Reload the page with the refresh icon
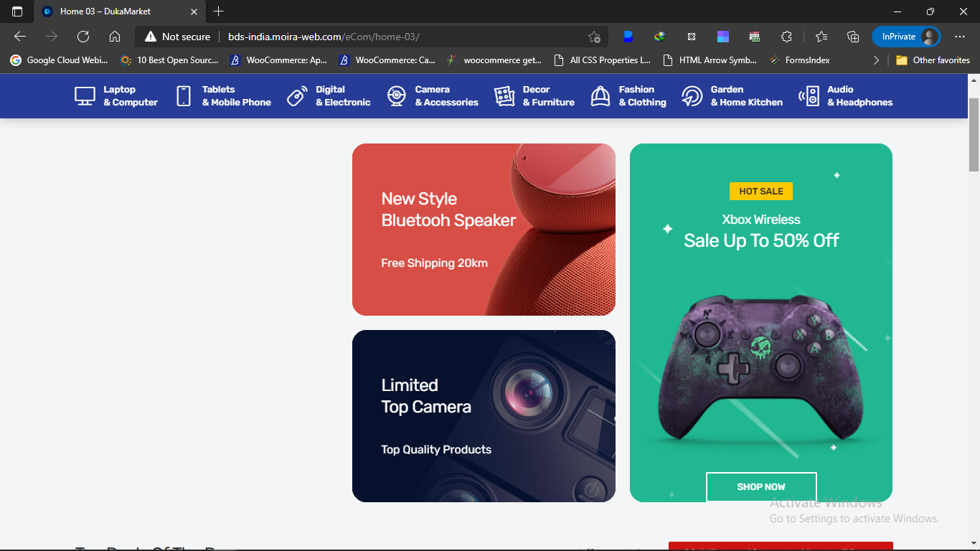980x551 pixels. click(x=83, y=37)
